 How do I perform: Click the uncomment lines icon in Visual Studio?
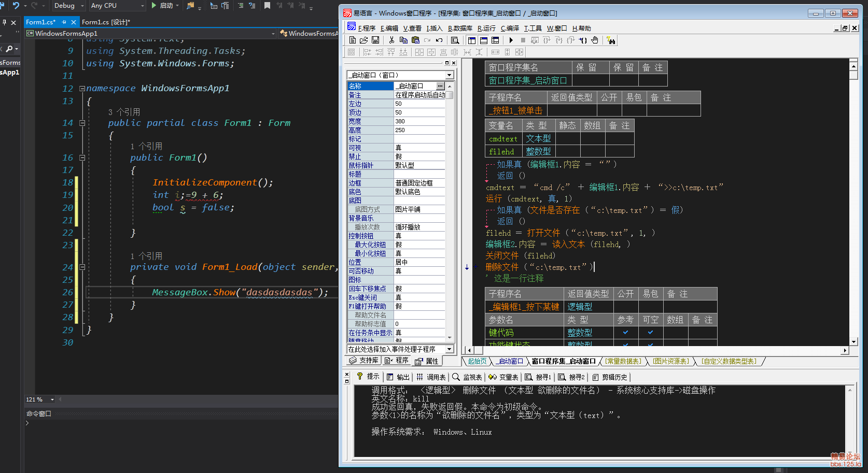point(252,5)
